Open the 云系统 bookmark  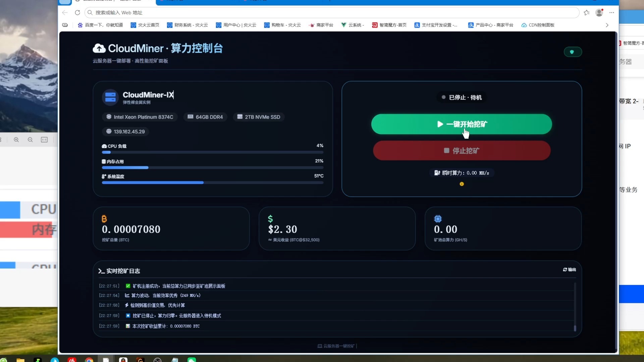353,25
